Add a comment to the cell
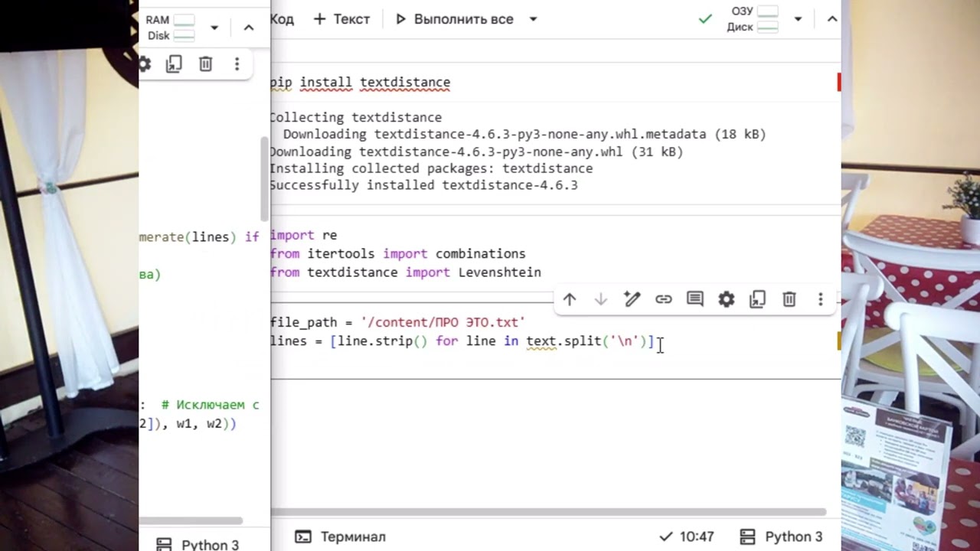 (695, 299)
